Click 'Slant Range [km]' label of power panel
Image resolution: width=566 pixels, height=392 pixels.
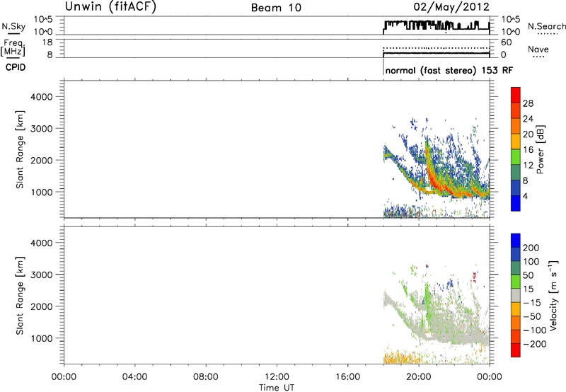click(20, 149)
